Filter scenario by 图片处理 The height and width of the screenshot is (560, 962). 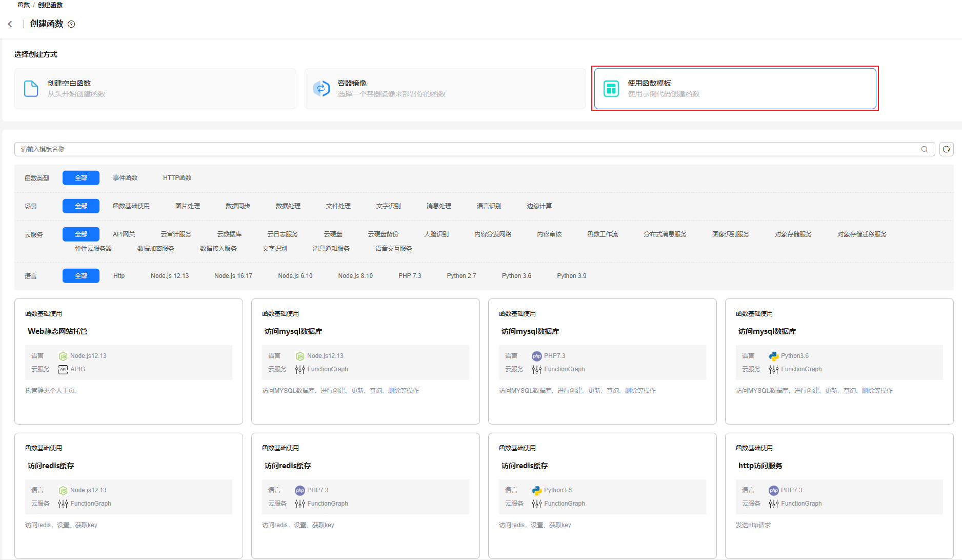coord(187,206)
